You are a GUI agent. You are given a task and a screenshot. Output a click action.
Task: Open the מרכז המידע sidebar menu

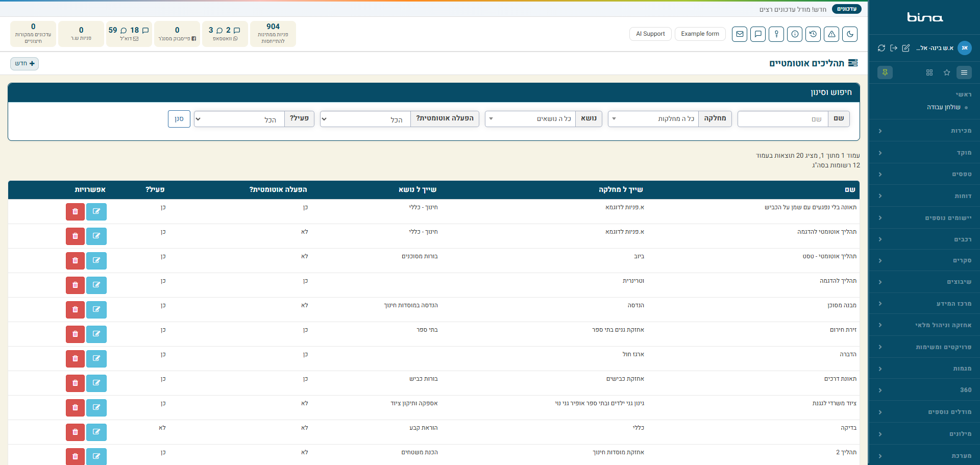pos(924,303)
